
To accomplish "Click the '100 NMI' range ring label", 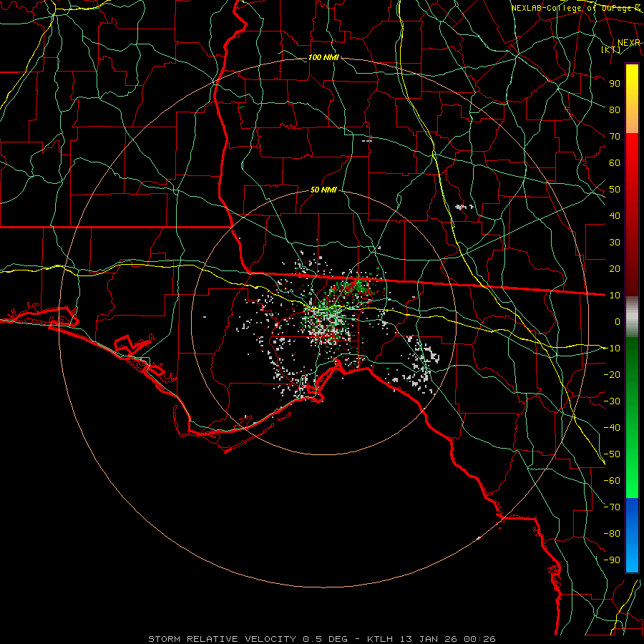I will click(323, 57).
